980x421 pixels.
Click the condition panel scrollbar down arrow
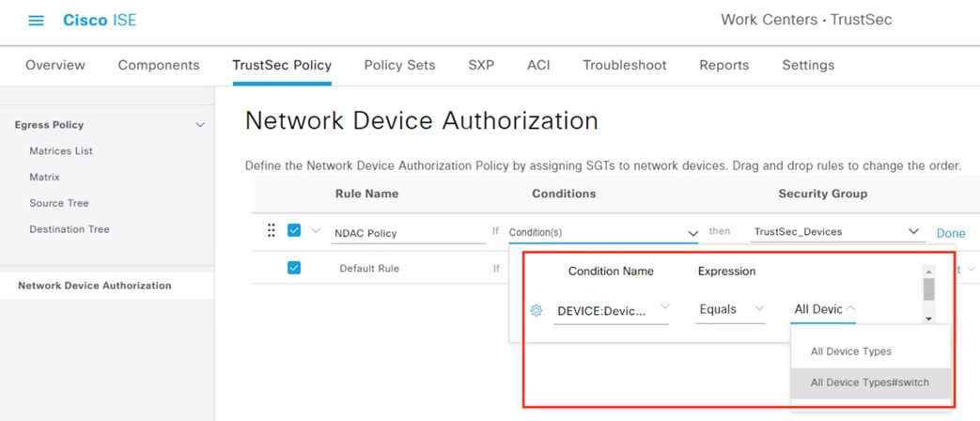928,320
